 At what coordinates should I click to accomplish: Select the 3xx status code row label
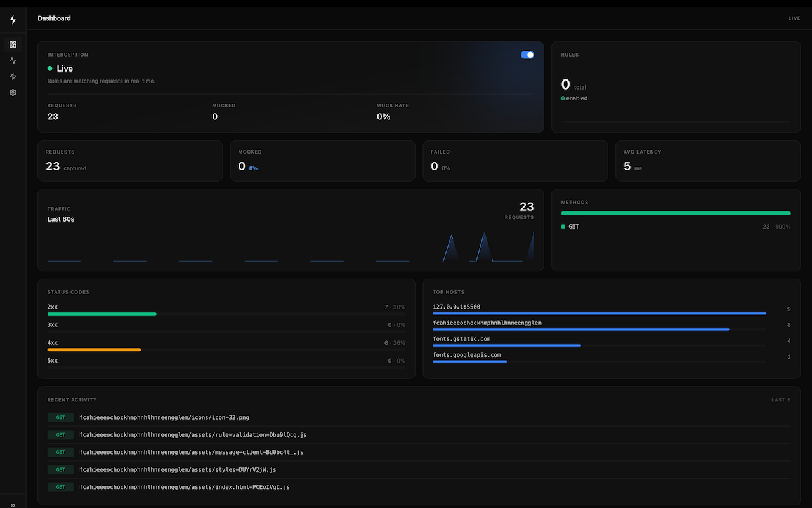pyautogui.click(x=53, y=325)
